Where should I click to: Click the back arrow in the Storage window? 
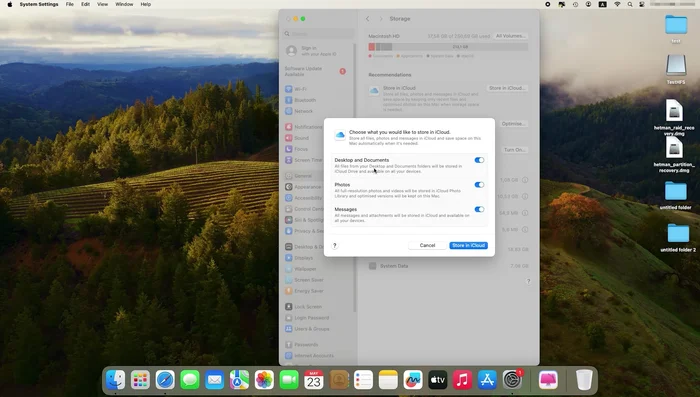(367, 19)
